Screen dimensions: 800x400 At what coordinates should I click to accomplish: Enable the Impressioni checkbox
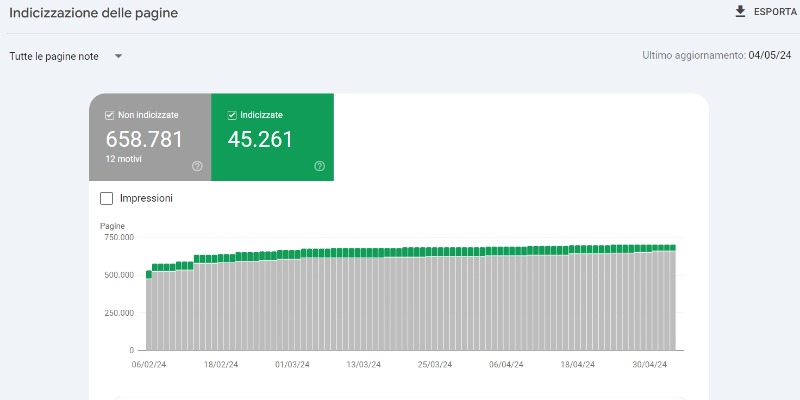(x=106, y=198)
